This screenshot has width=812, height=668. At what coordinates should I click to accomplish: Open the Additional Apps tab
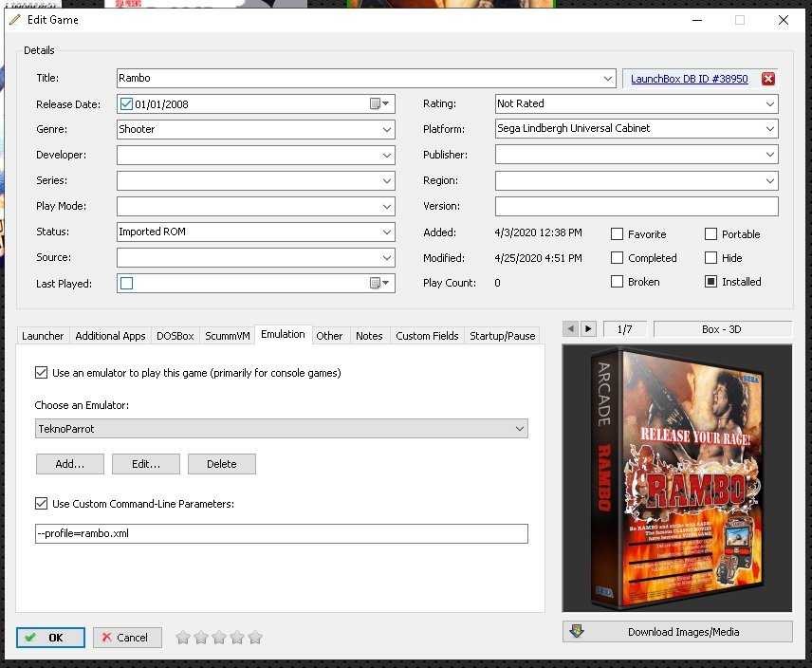(x=110, y=336)
